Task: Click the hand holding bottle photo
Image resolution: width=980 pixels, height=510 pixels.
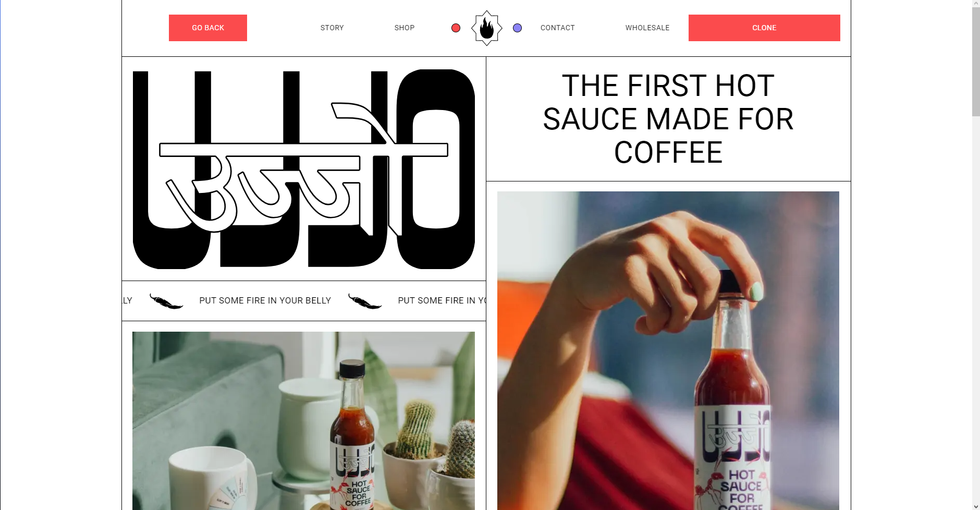Action: (668, 350)
